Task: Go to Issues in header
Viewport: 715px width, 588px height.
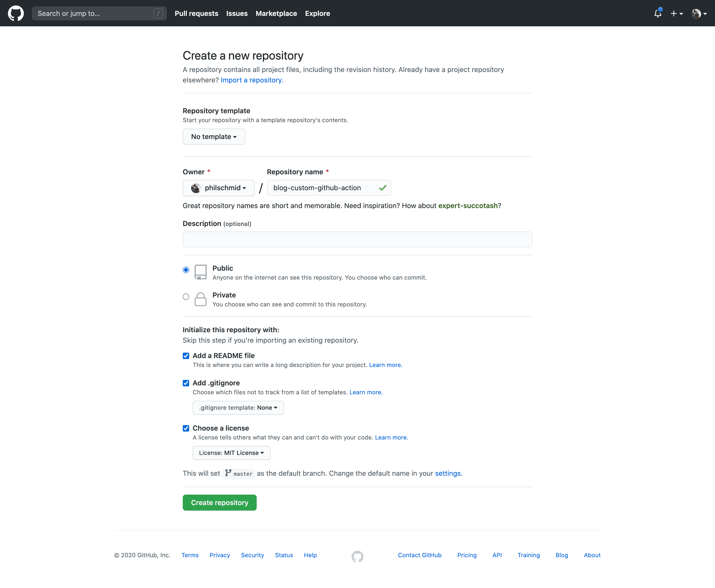Action: (237, 14)
